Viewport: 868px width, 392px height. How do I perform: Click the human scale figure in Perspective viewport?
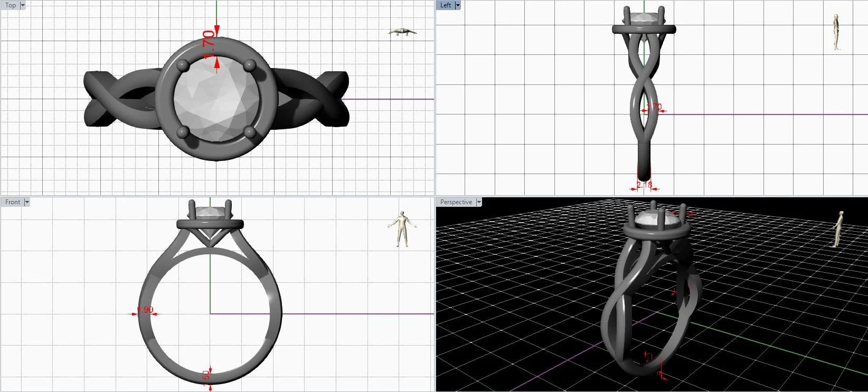tap(838, 229)
